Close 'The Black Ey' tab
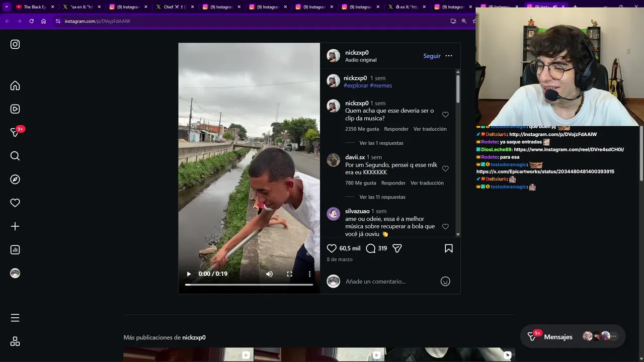Screen dimensions: 644x362 coord(52,7)
